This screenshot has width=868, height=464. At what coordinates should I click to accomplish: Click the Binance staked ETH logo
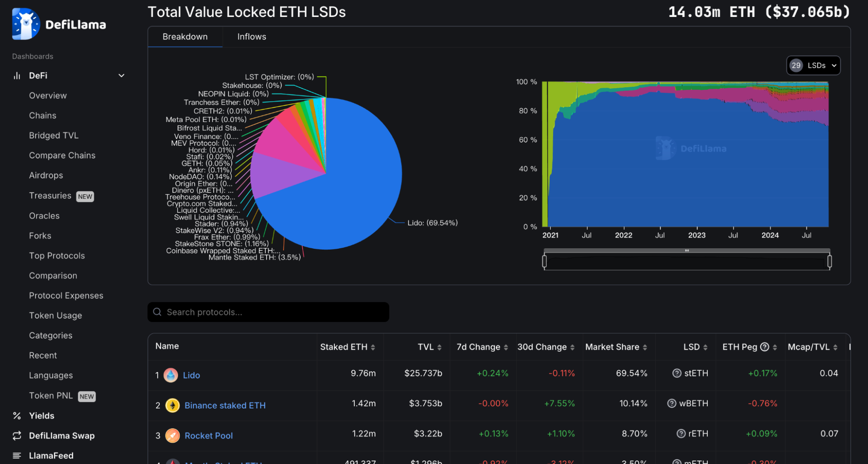[172, 405]
